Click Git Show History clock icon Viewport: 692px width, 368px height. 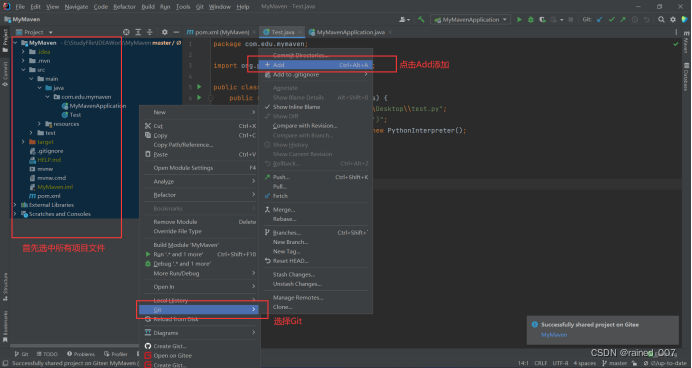[635, 19]
